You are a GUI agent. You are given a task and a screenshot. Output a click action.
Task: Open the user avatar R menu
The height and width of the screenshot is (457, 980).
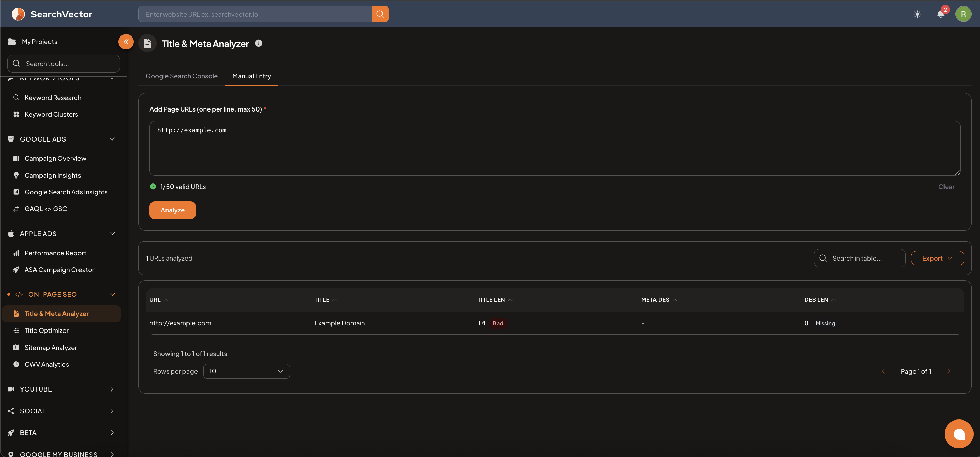click(x=963, y=14)
